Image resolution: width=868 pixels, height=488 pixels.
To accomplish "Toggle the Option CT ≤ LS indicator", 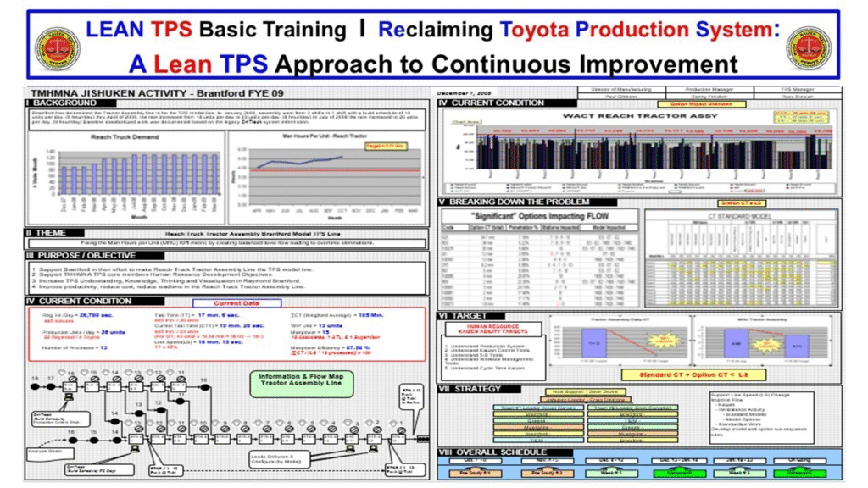I will [693, 374].
